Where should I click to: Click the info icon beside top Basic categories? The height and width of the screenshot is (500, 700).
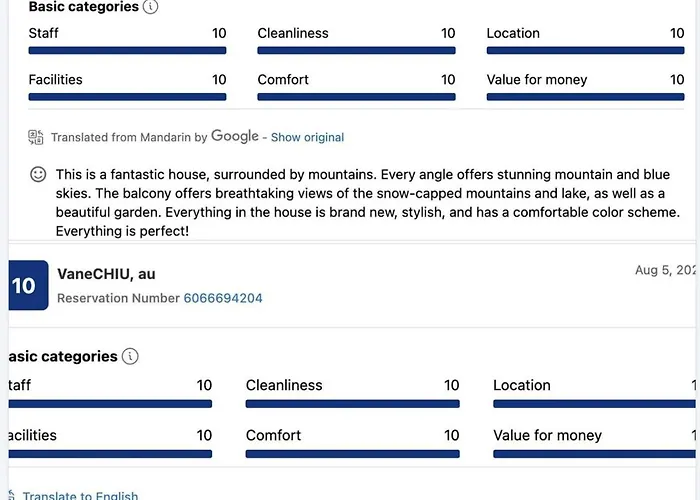click(150, 7)
